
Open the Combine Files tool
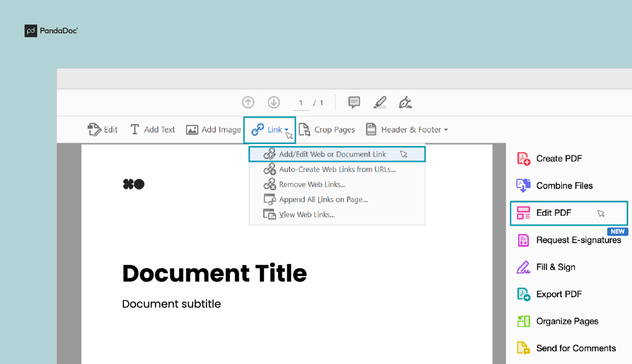pyautogui.click(x=554, y=186)
